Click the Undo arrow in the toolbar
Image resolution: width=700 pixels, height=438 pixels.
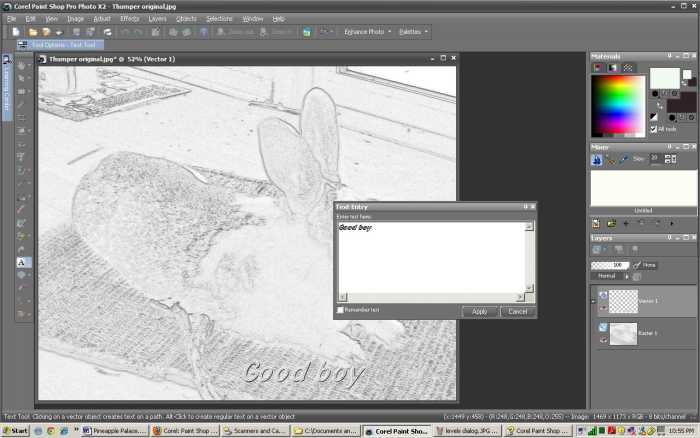coord(126,32)
